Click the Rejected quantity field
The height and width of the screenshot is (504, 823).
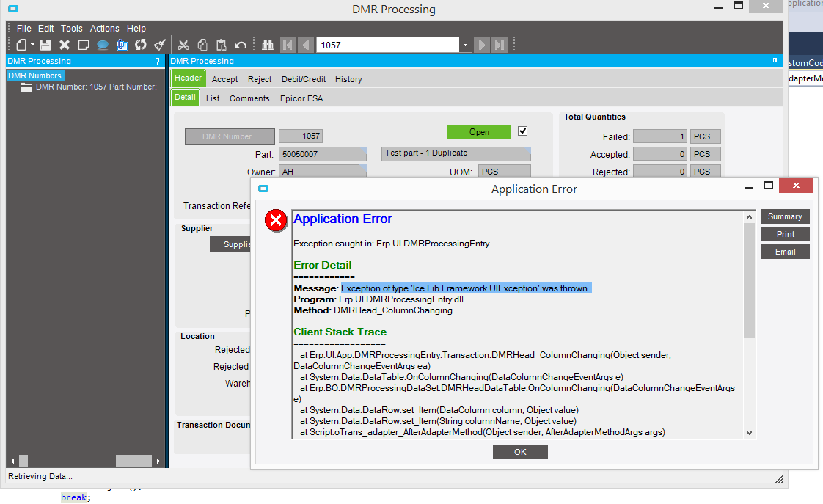tap(659, 171)
